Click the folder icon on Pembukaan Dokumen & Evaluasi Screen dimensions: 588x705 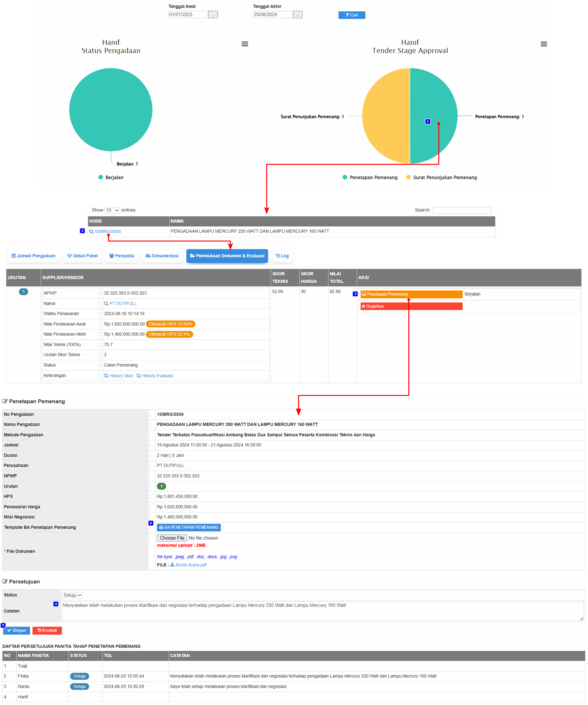[192, 256]
